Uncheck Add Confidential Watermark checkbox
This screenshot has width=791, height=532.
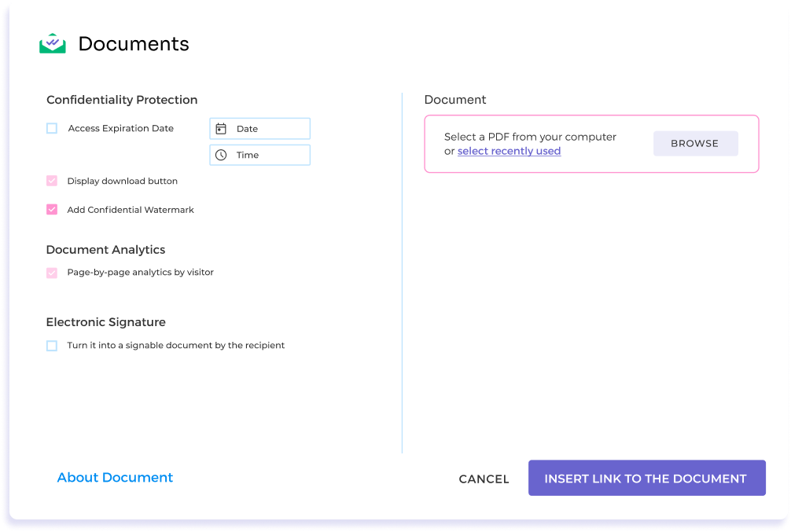52,210
